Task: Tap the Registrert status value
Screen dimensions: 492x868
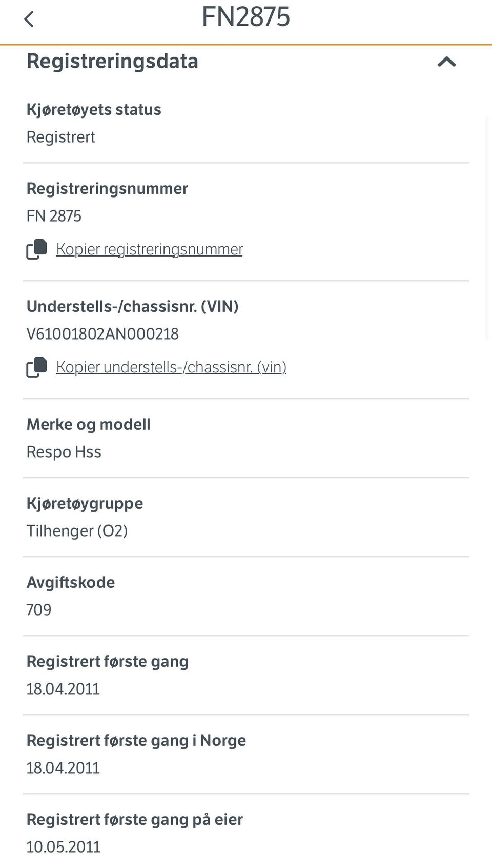Action: pyautogui.click(x=60, y=137)
